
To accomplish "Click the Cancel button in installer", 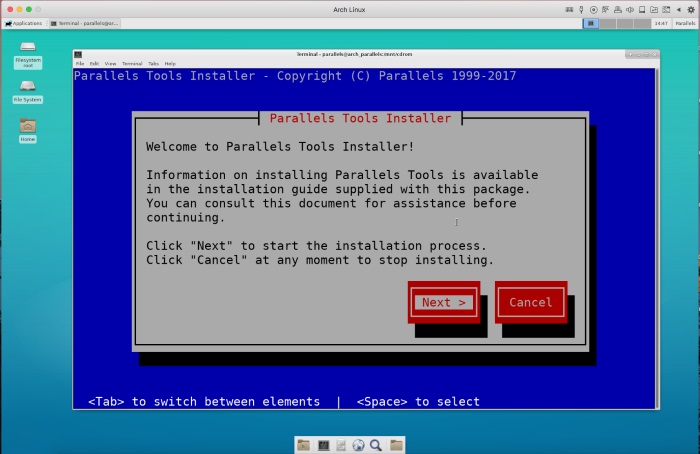I will coord(531,302).
